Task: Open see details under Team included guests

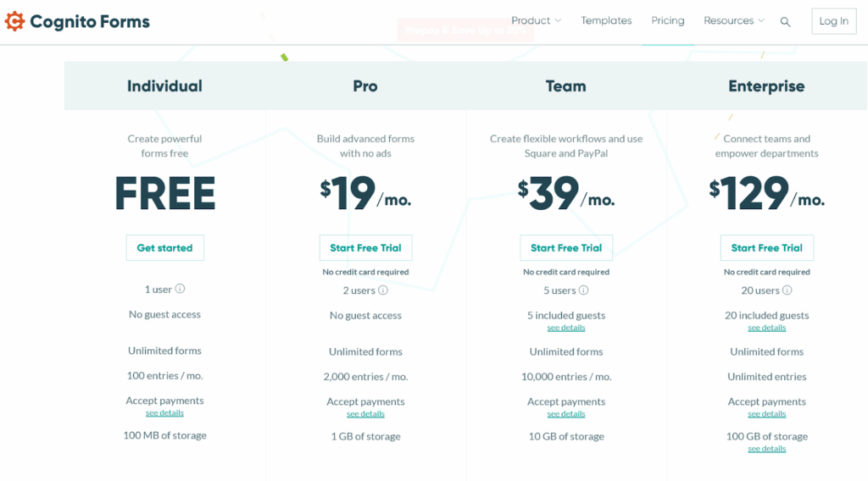Action: [566, 328]
